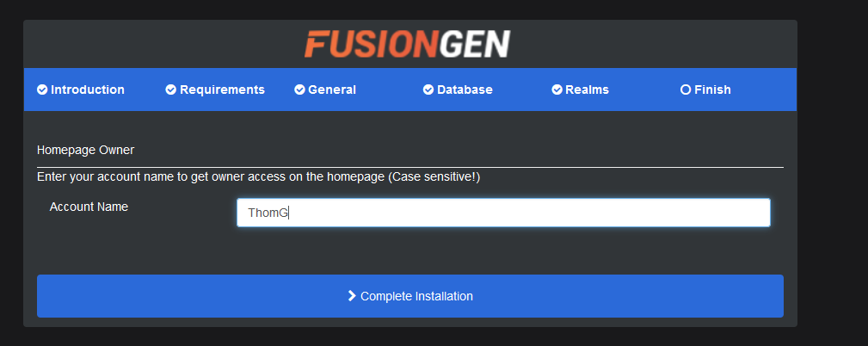Viewport: 868px width, 346px height.
Task: Click the case sensitive instruction text
Action: tap(258, 177)
